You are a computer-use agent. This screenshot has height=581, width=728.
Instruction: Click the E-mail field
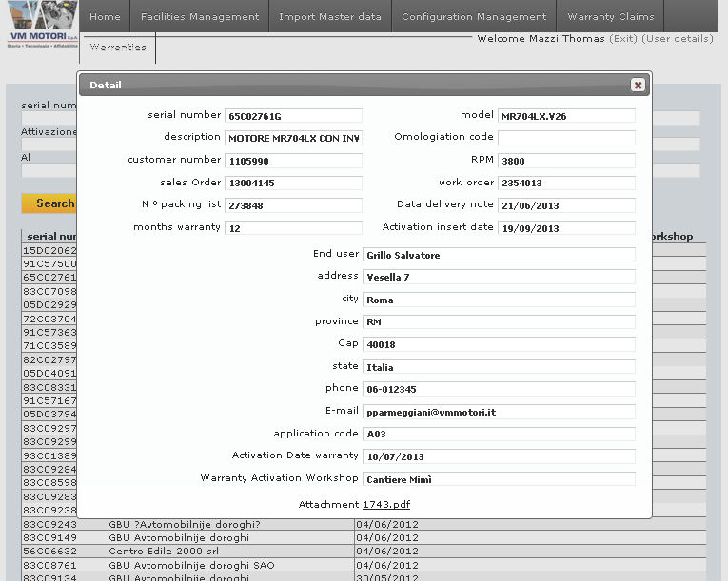point(499,412)
